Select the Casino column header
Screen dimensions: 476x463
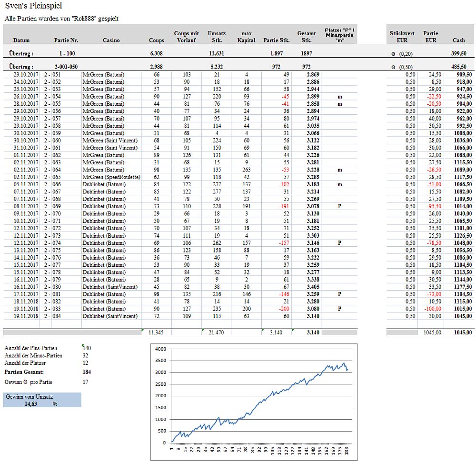pyautogui.click(x=111, y=40)
